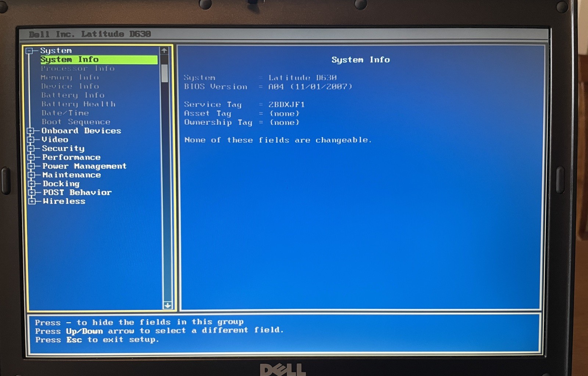The image size is (588, 376).
Task: Select the Wireless label
Action: coord(64,201)
